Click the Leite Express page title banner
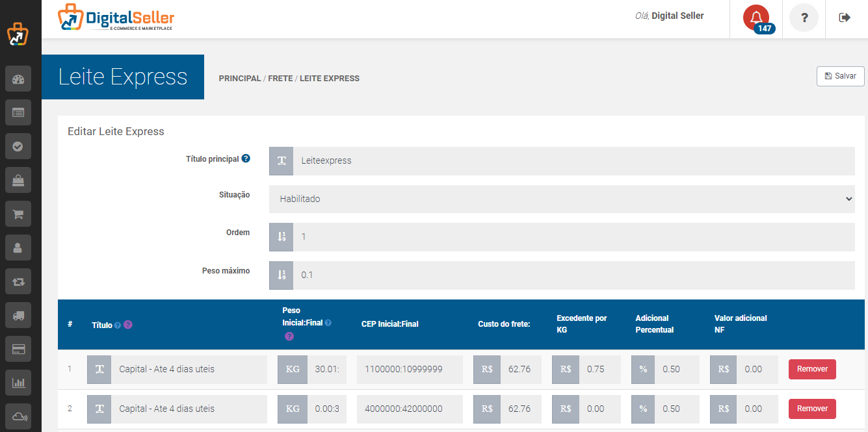This screenshot has height=432, width=868. pos(123,77)
